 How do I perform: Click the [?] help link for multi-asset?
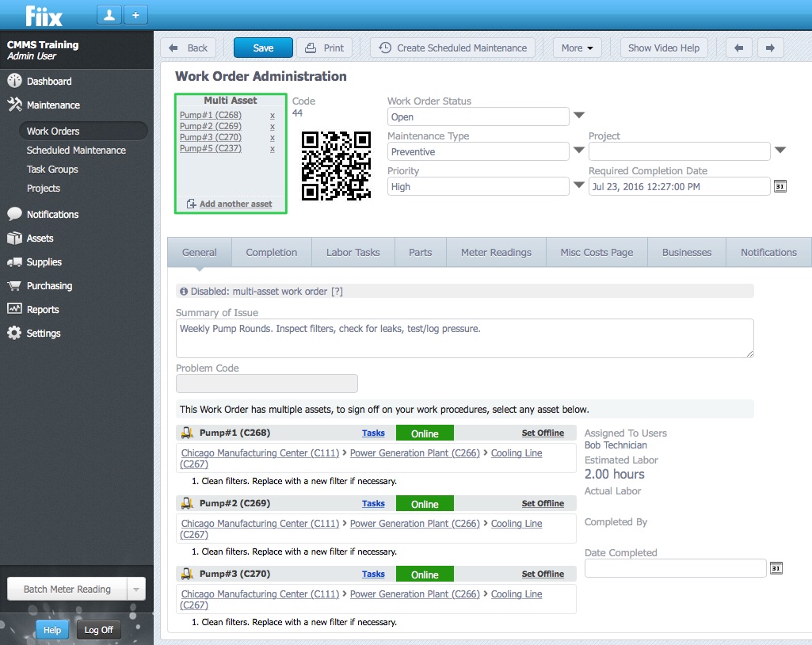[337, 291]
